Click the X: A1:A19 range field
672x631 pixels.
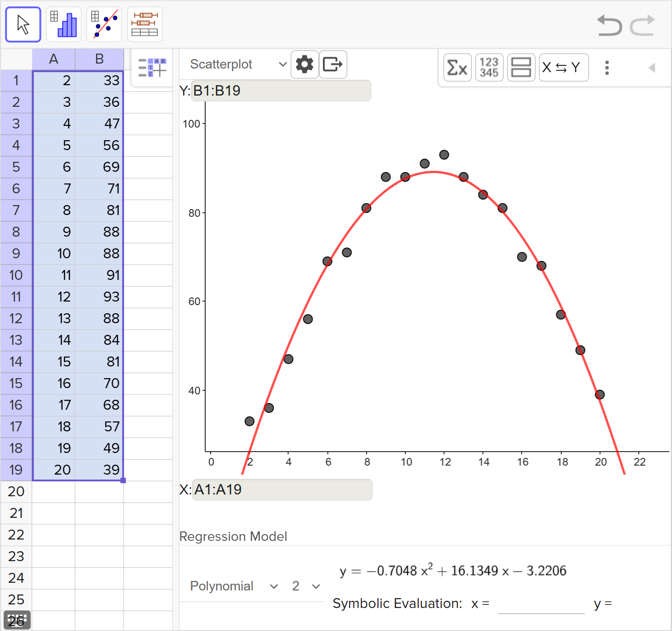pos(282,489)
